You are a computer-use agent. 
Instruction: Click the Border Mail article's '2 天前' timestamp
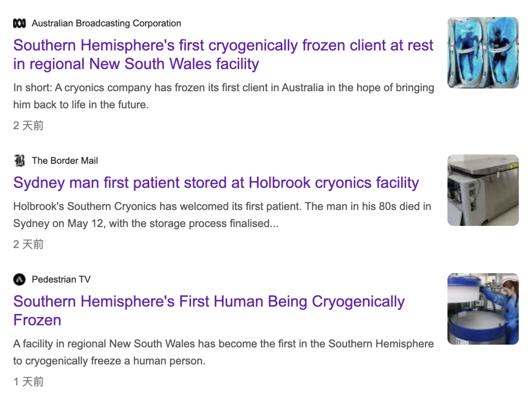(x=29, y=245)
